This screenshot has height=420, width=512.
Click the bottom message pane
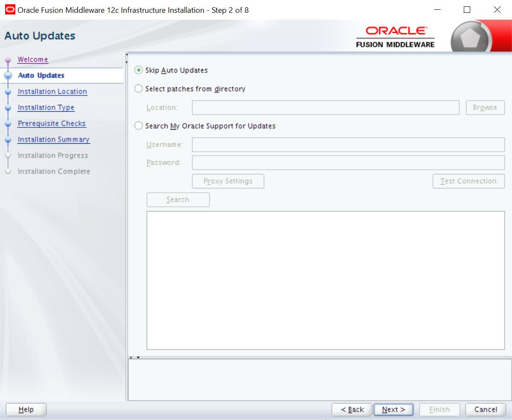[320, 379]
